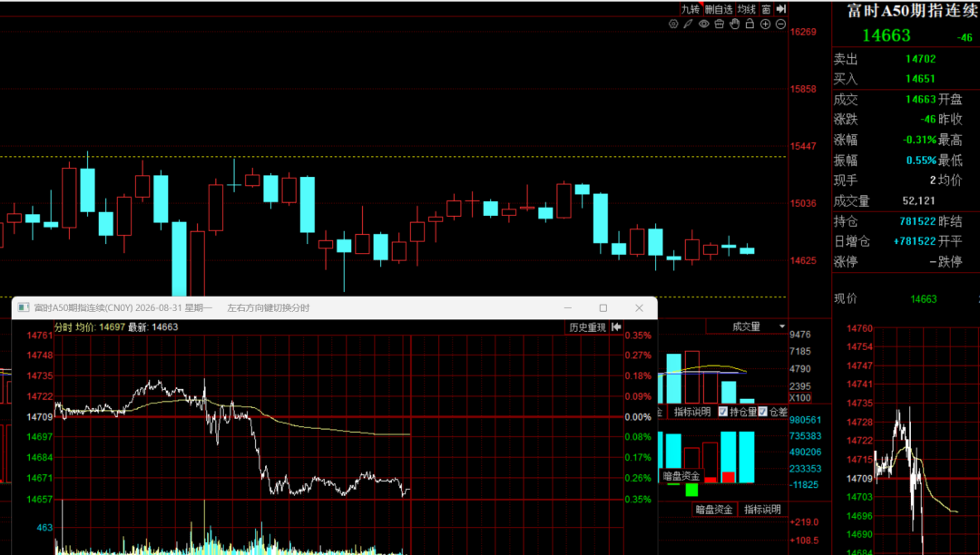Toggle the 仓差 checkbox
Image resolution: width=980 pixels, height=555 pixels.
(x=763, y=412)
